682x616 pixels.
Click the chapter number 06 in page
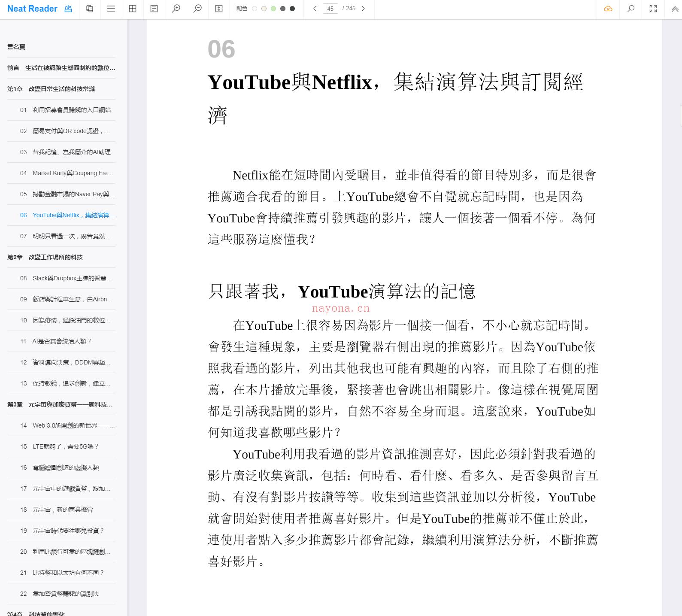221,49
